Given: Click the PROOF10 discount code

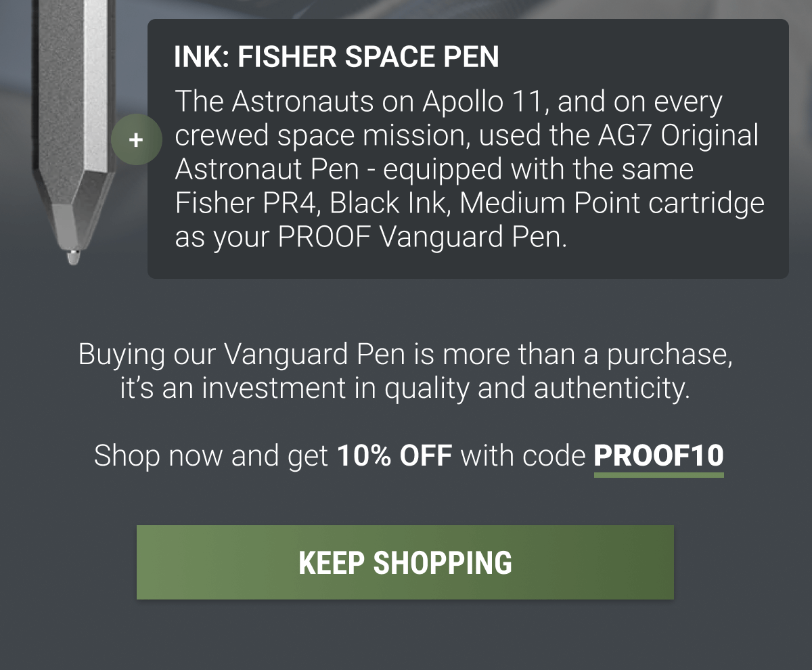Looking at the screenshot, I should (658, 455).
